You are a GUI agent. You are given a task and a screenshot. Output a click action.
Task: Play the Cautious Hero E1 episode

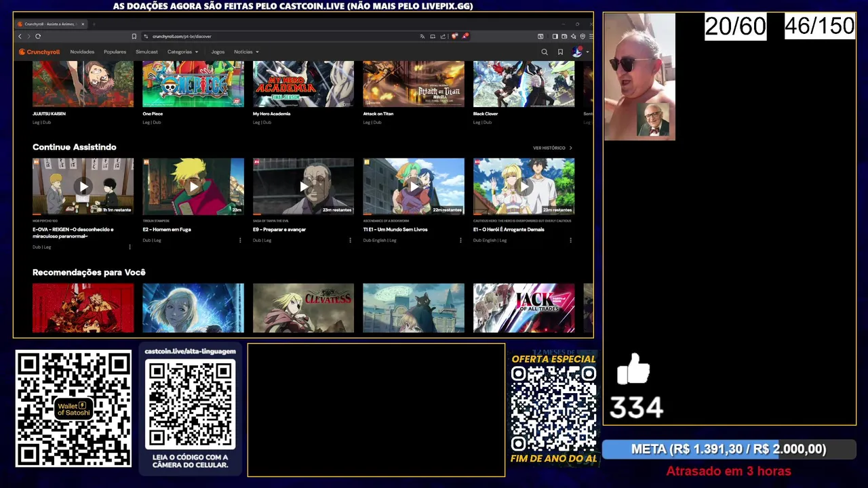pyautogui.click(x=524, y=186)
